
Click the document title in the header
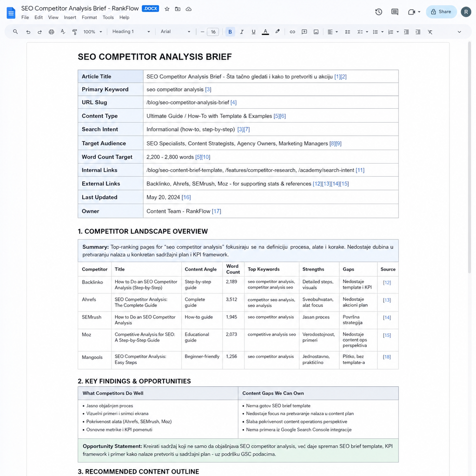pos(80,8)
